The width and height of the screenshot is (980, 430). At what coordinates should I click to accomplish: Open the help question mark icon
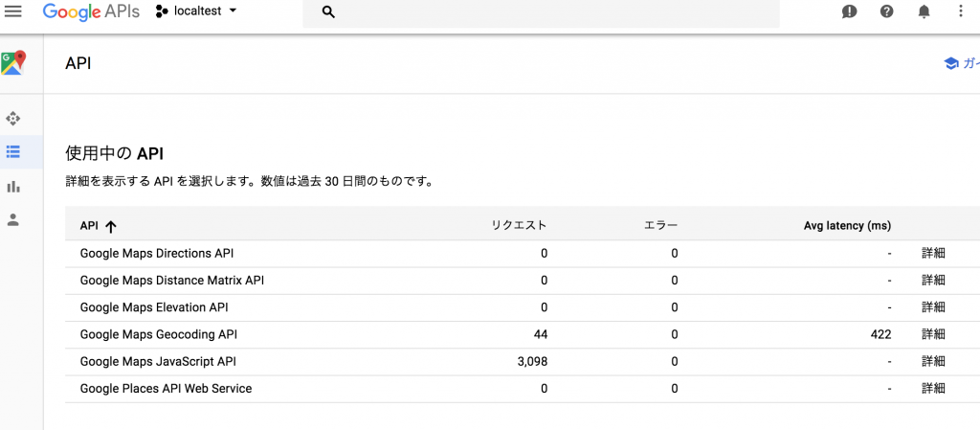coord(886,11)
